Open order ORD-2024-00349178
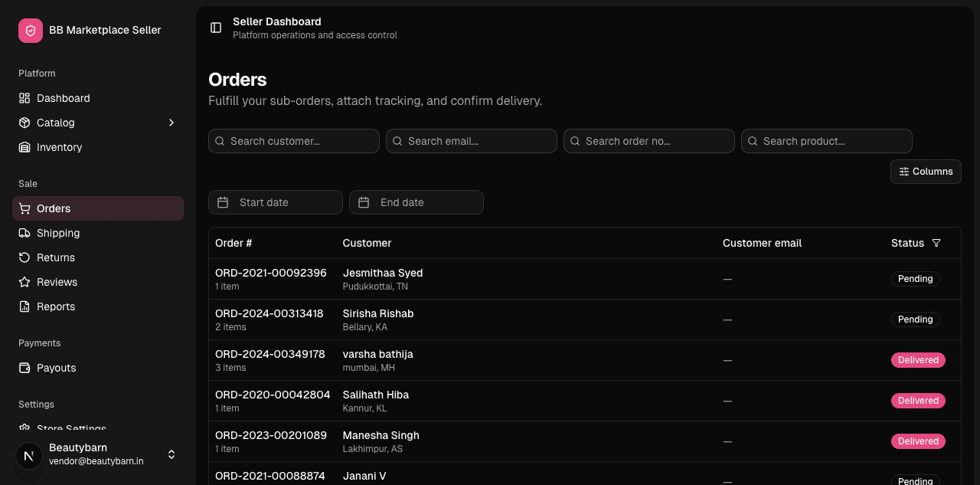 coord(270,354)
